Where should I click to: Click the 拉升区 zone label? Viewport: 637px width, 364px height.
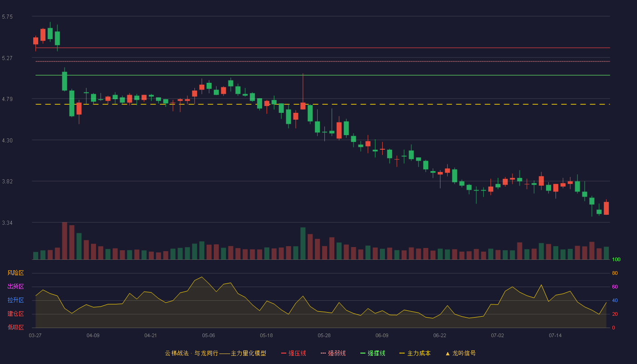pos(15,300)
